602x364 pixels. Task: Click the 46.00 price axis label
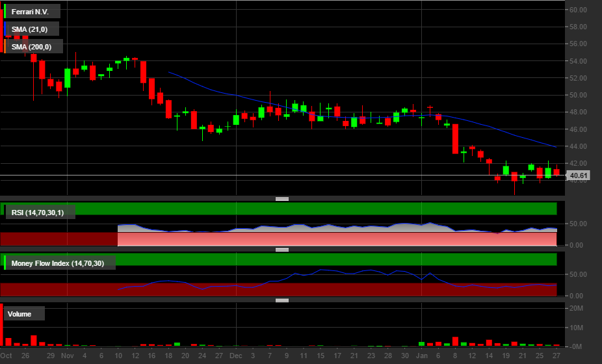(578, 129)
